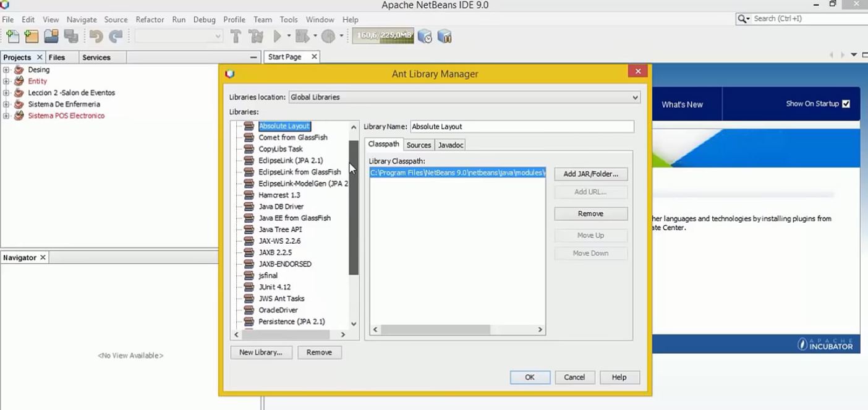
Task: Select Hamcrest 1.3 in the libraries list
Action: [279, 195]
